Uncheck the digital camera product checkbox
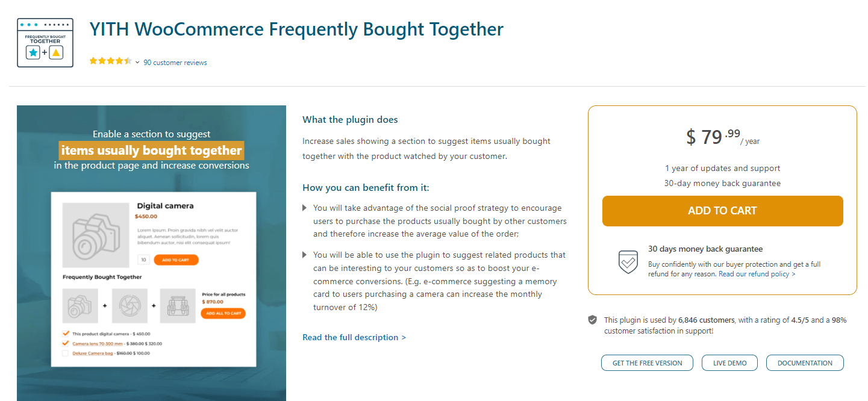Image resolution: width=868 pixels, height=401 pixels. [x=66, y=333]
